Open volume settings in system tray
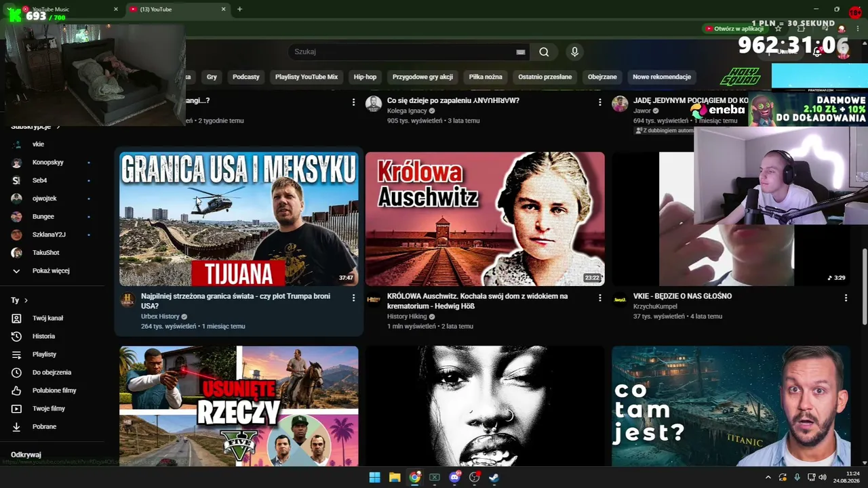 [x=823, y=477]
